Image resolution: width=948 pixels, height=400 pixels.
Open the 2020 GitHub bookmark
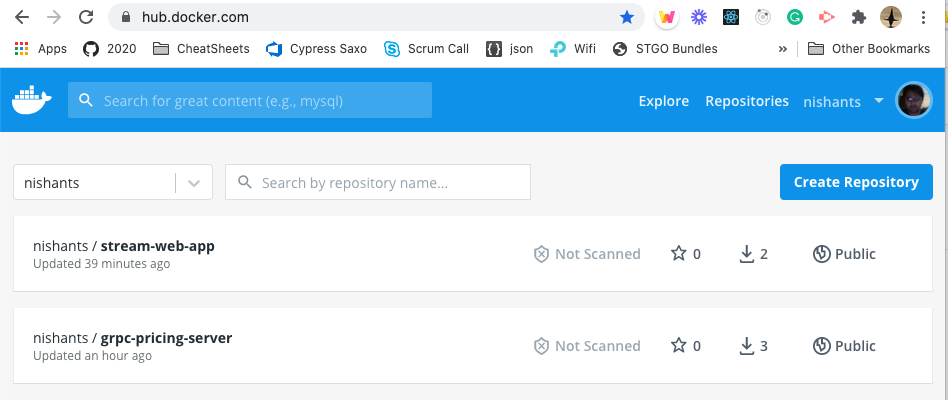click(109, 49)
